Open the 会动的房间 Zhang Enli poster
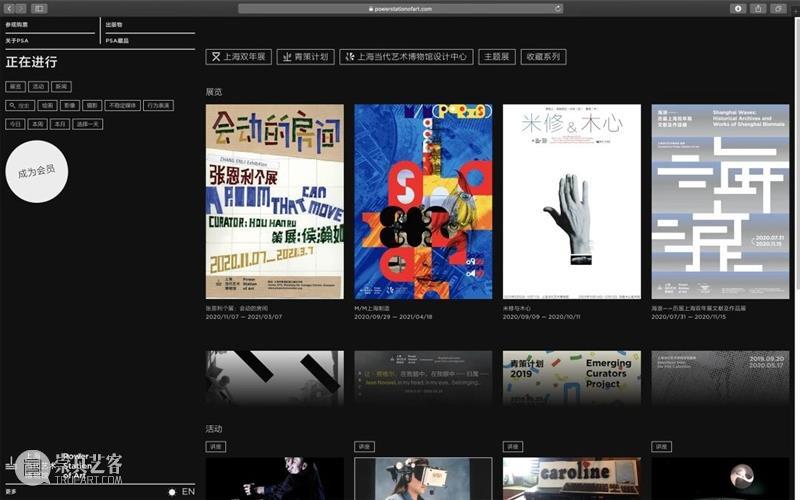Viewport: 800px width, 500px height. click(274, 202)
